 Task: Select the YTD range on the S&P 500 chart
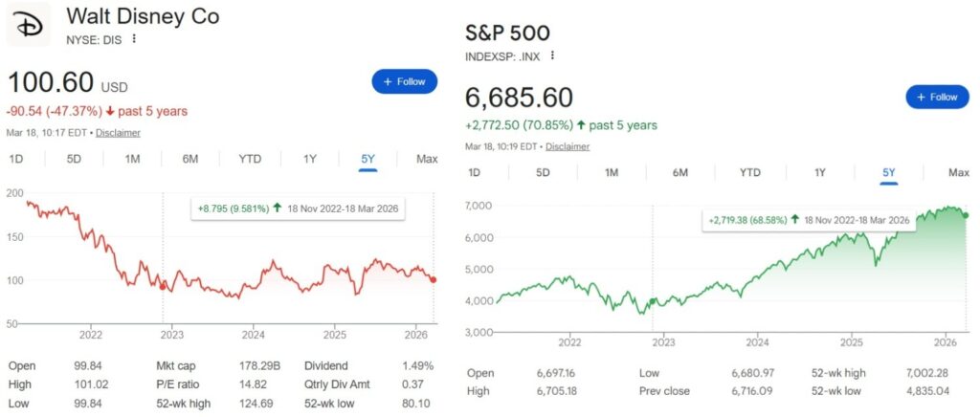[750, 173]
